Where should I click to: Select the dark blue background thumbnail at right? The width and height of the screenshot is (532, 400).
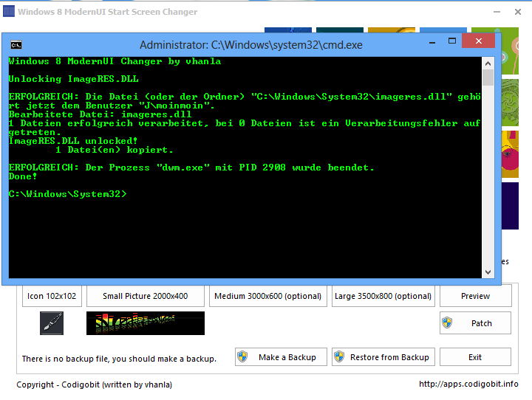click(x=510, y=206)
